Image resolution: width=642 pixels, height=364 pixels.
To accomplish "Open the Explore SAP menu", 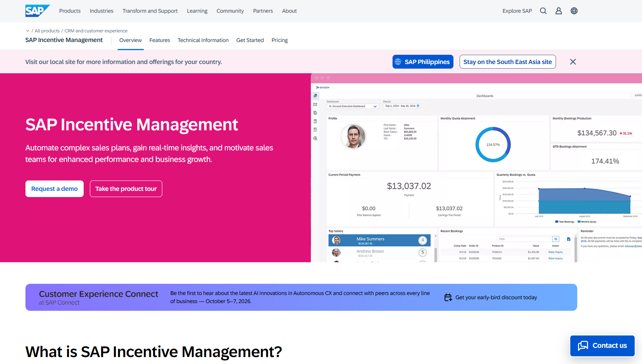I will click(517, 11).
